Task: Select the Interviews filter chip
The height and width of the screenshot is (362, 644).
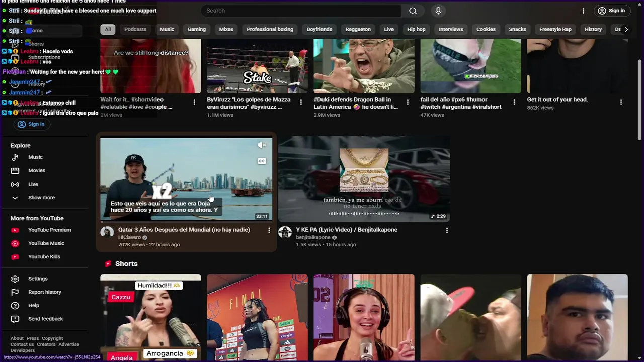Action: pyautogui.click(x=451, y=29)
